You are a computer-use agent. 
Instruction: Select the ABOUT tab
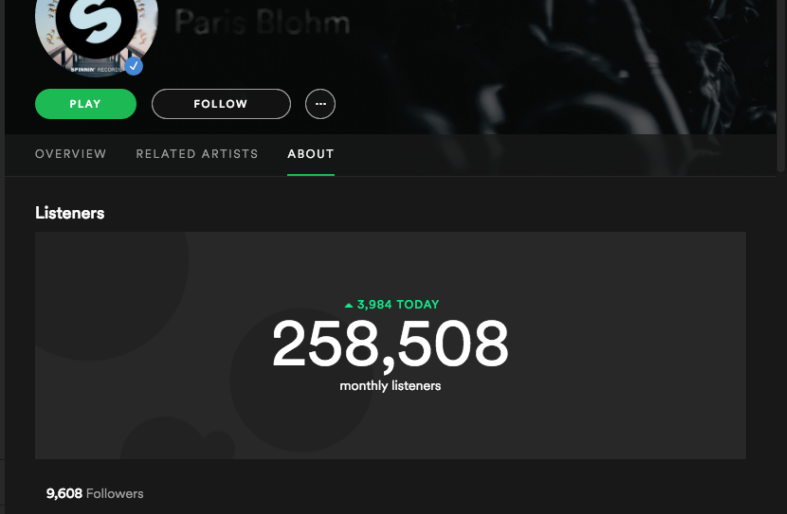311,154
